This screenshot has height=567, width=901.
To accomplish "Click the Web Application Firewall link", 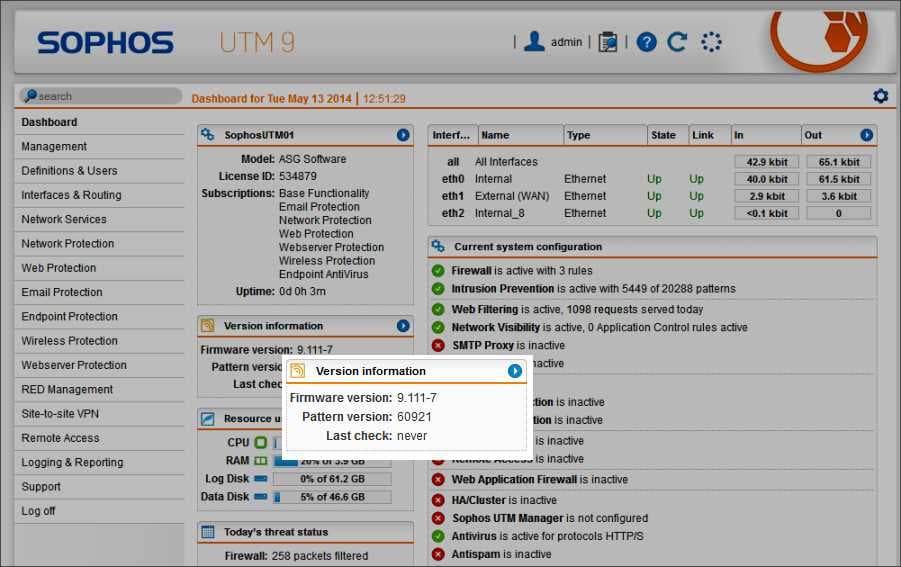I will pyautogui.click(x=540, y=480).
